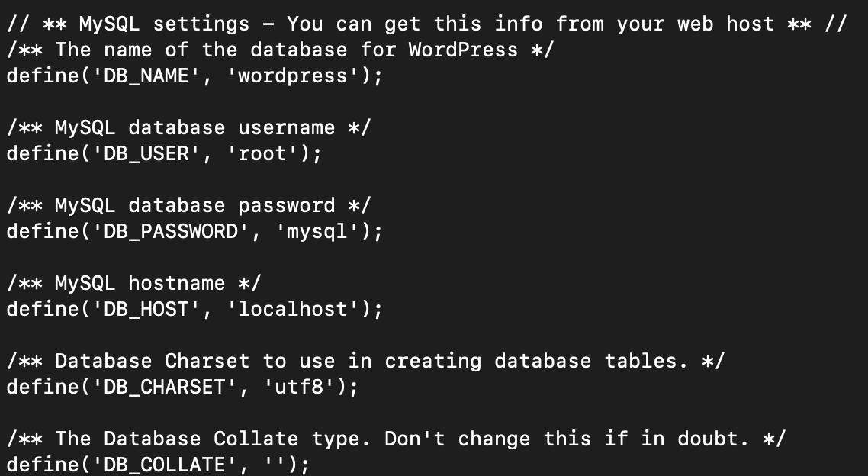The height and width of the screenshot is (476, 868).
Task: Place cursor in empty DB_COLLATE value quotes
Action: tap(281, 465)
